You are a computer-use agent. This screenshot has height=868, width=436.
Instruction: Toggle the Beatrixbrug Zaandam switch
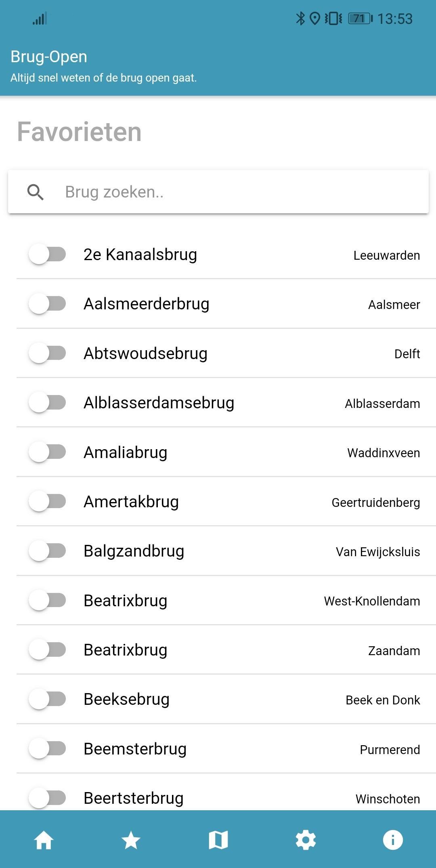tap(47, 649)
